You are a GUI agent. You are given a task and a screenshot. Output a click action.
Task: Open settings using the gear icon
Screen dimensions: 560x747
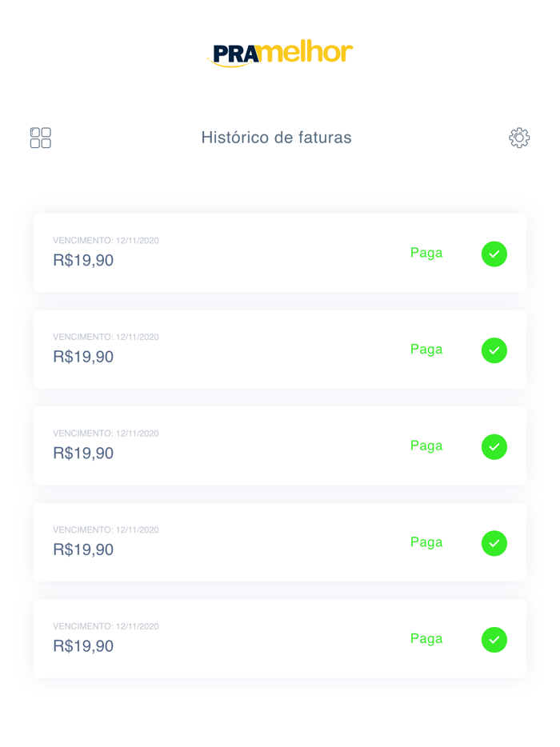pyautogui.click(x=519, y=137)
